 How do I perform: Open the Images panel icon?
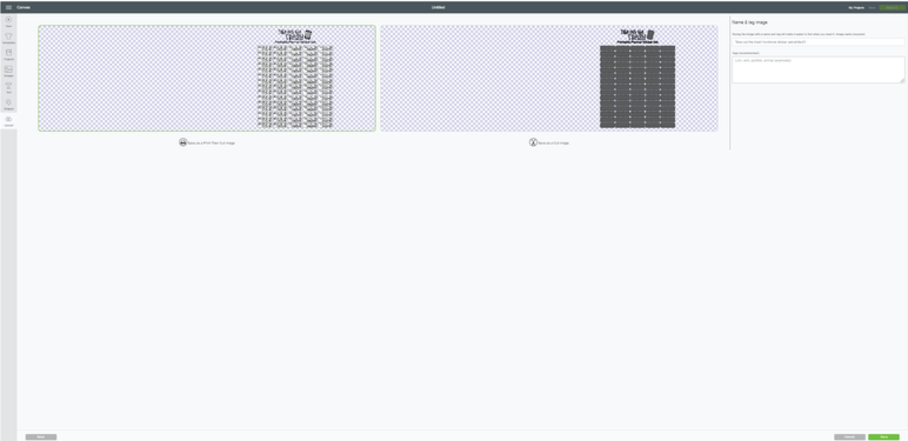coord(9,69)
